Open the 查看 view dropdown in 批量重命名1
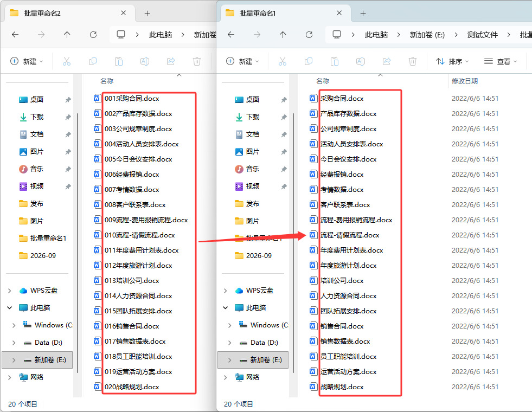 [x=501, y=61]
